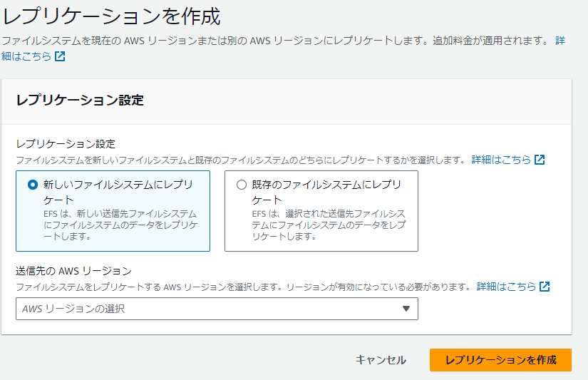Screen dimensions: 588x380
Task: Click the description text under 新しいファイルシステム option
Action: (x=120, y=225)
